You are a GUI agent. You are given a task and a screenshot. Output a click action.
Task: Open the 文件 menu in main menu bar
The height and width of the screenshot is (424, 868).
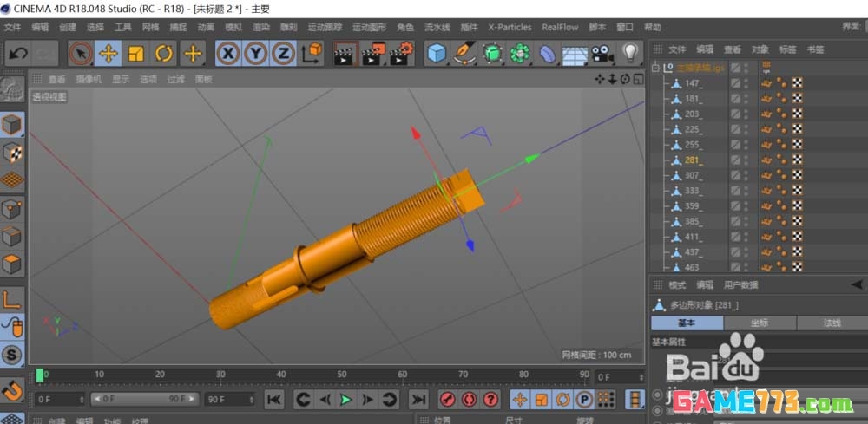point(12,27)
